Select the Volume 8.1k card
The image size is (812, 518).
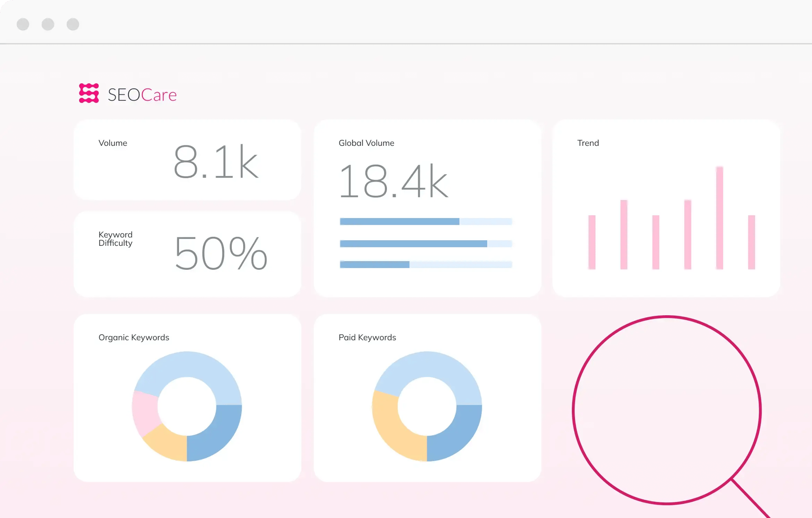187,160
